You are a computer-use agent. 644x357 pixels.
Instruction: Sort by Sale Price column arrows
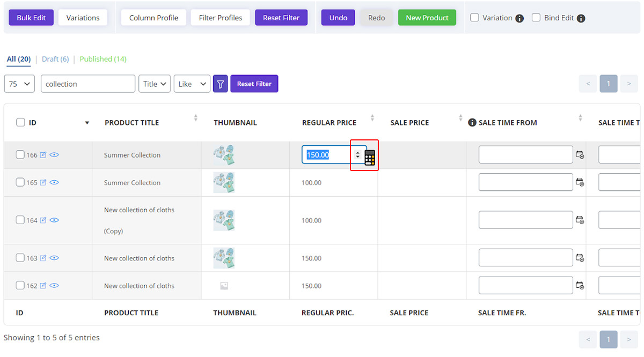pos(460,118)
